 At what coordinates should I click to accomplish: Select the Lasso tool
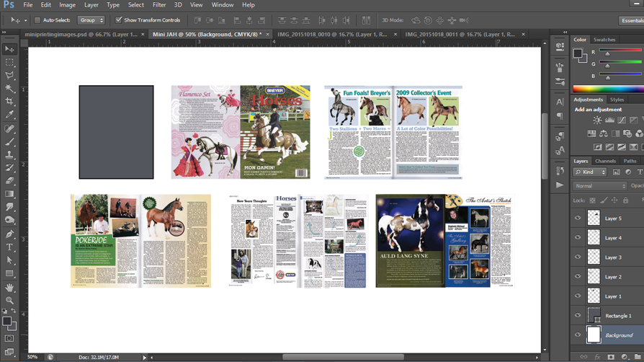(9, 75)
